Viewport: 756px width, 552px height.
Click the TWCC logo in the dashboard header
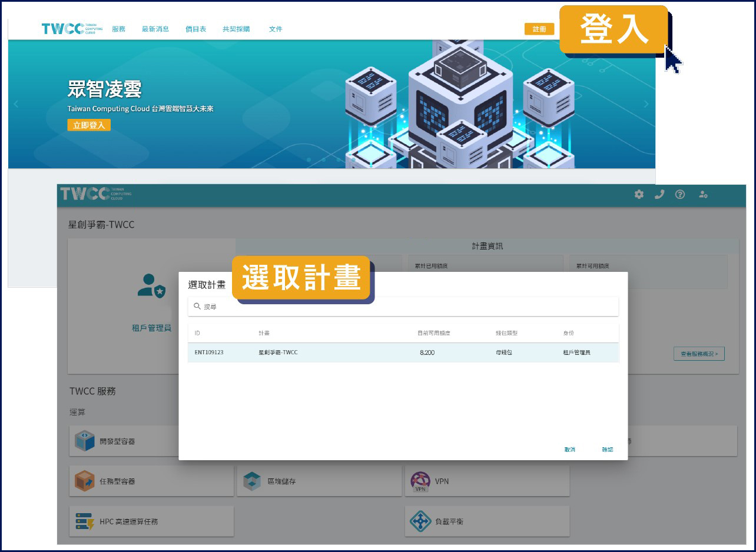[95, 193]
